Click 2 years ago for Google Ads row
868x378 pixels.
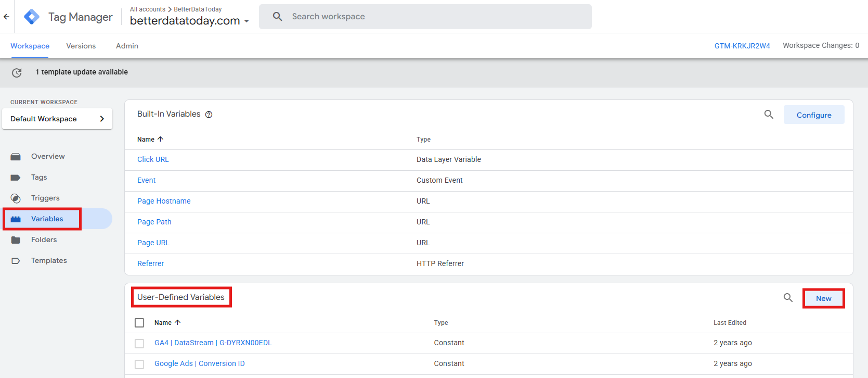click(733, 363)
